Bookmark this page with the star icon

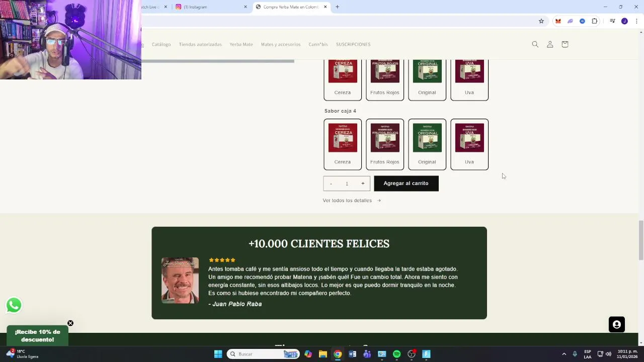click(541, 21)
